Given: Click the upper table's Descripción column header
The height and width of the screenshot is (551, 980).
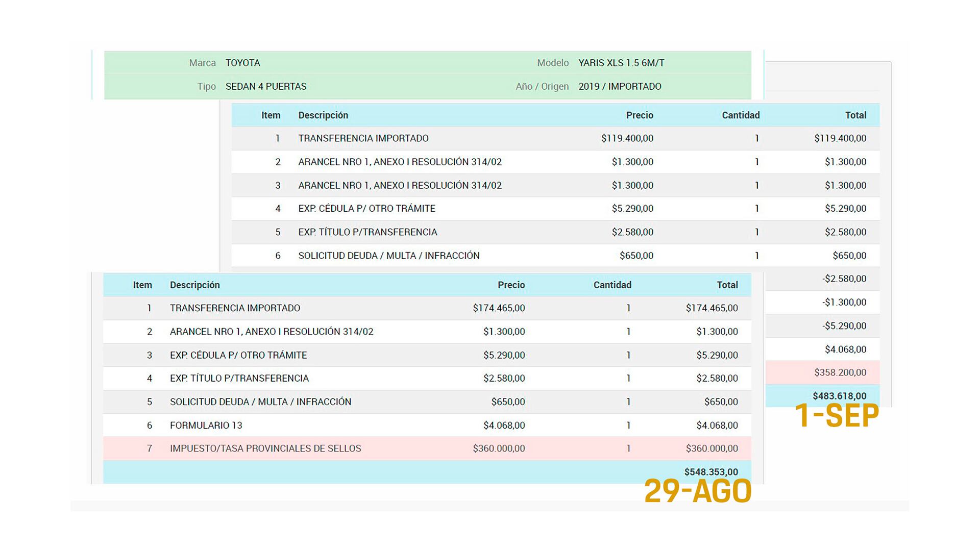Looking at the screenshot, I should point(323,115).
